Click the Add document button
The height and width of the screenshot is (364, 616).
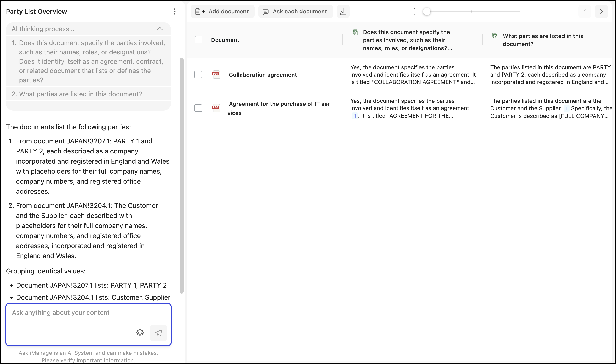coord(222,12)
